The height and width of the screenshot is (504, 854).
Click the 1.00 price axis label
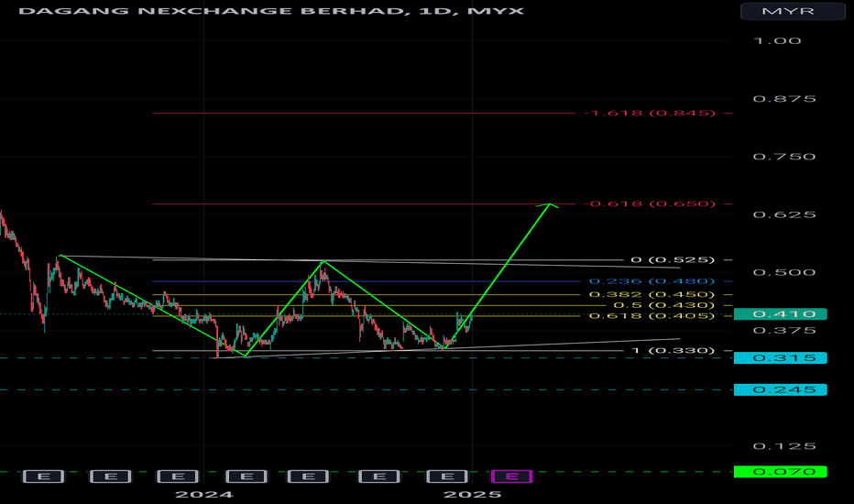tap(777, 41)
